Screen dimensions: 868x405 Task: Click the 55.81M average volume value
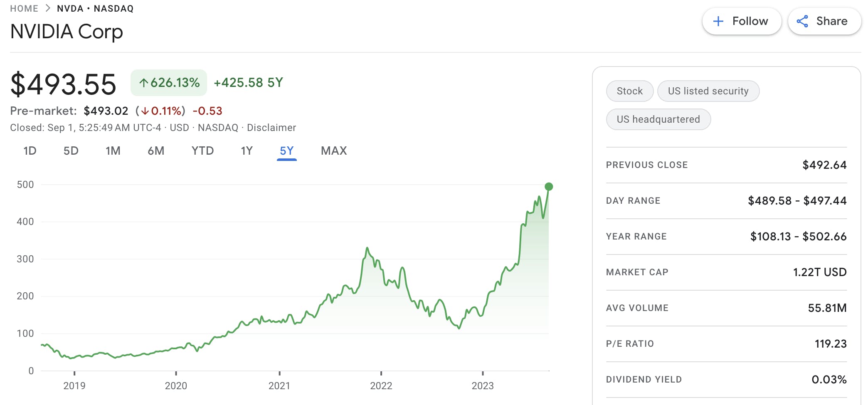tap(827, 308)
